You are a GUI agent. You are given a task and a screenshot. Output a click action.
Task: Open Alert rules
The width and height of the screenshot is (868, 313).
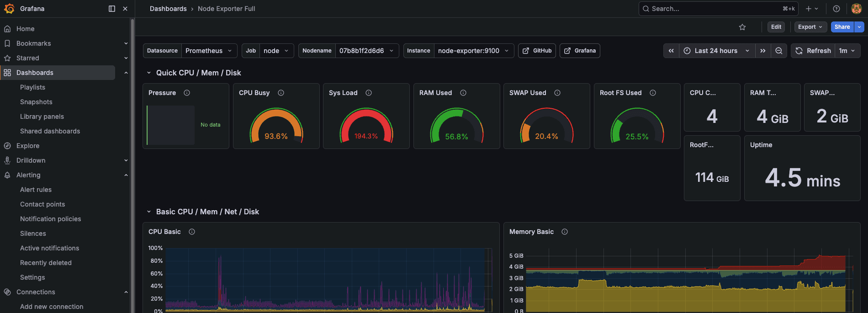coord(36,190)
